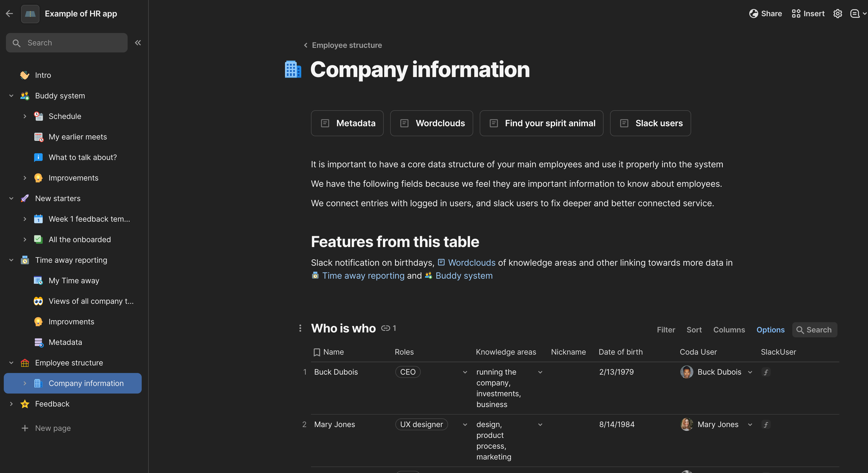The image size is (868, 473).
Task: Open the Who is who table's three-dot menu
Action: pos(300,328)
